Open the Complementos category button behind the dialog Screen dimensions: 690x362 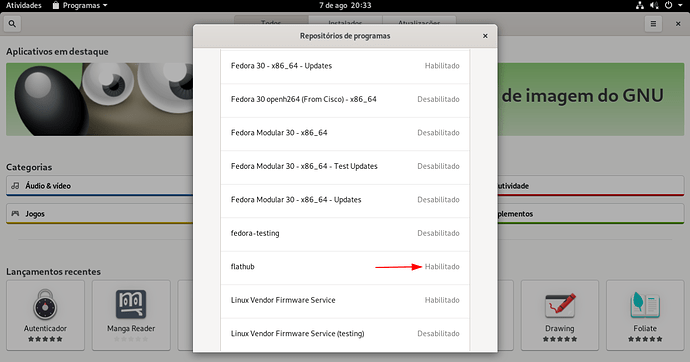(x=591, y=214)
